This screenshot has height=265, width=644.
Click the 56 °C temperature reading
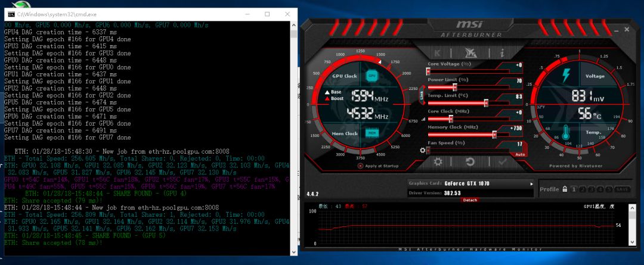point(590,114)
